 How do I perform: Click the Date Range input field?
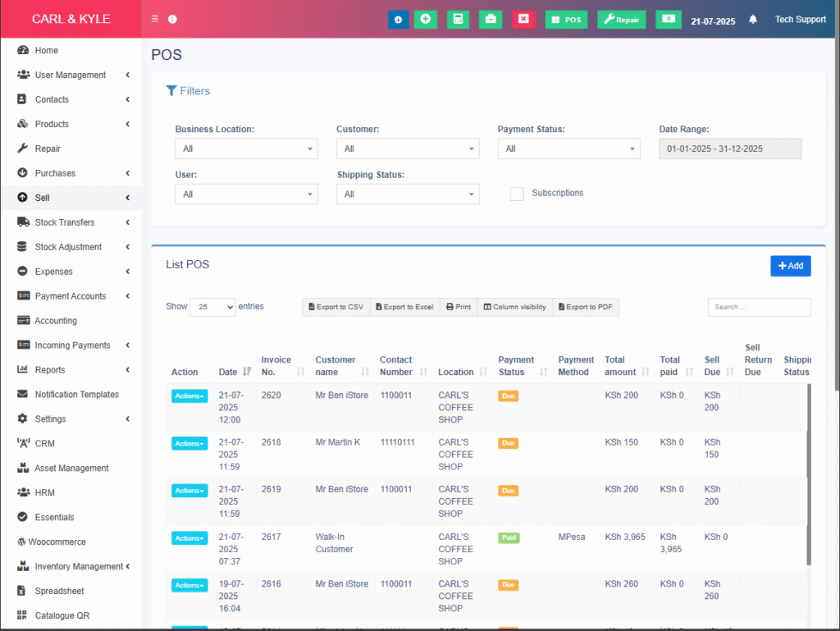(x=730, y=149)
